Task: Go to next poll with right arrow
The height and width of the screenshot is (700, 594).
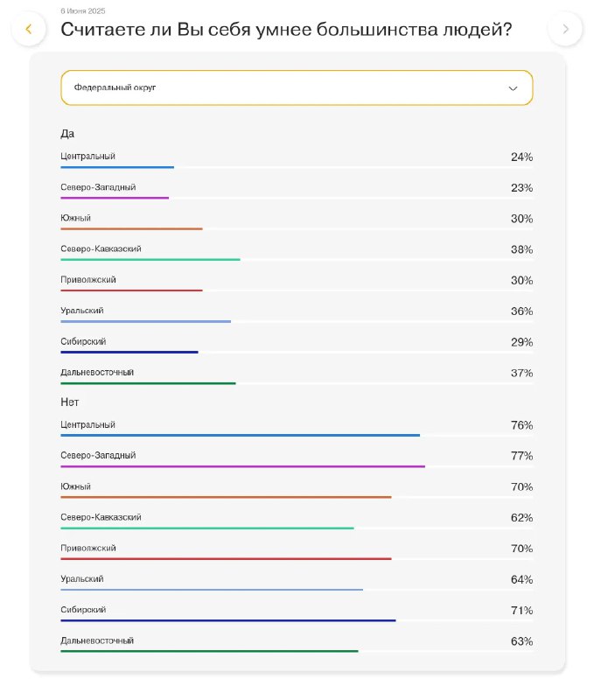Action: click(x=565, y=29)
